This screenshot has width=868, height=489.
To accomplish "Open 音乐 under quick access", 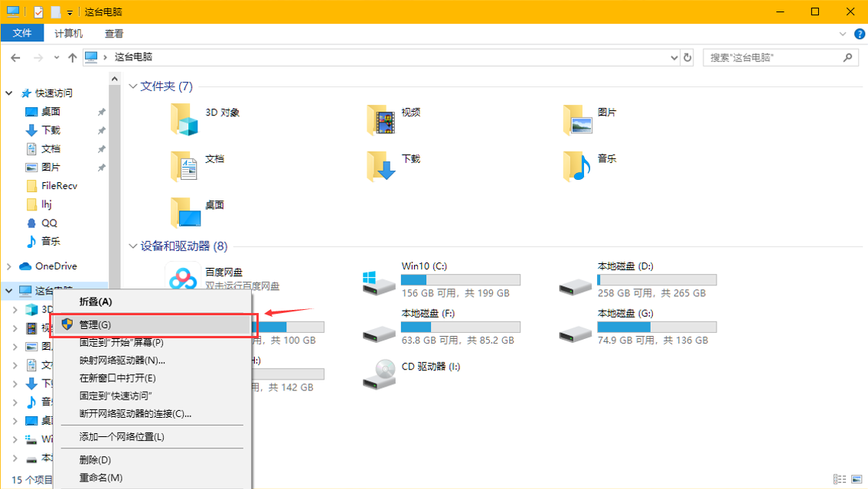I will click(x=51, y=241).
